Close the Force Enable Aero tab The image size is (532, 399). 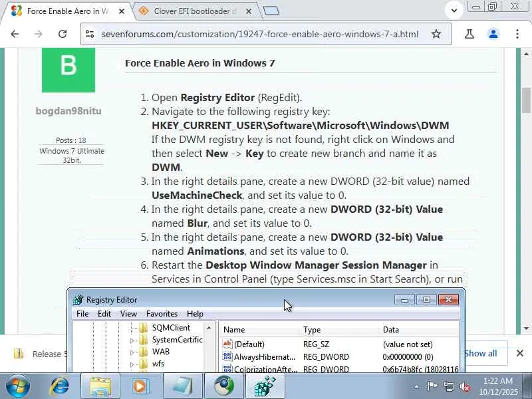[122, 11]
